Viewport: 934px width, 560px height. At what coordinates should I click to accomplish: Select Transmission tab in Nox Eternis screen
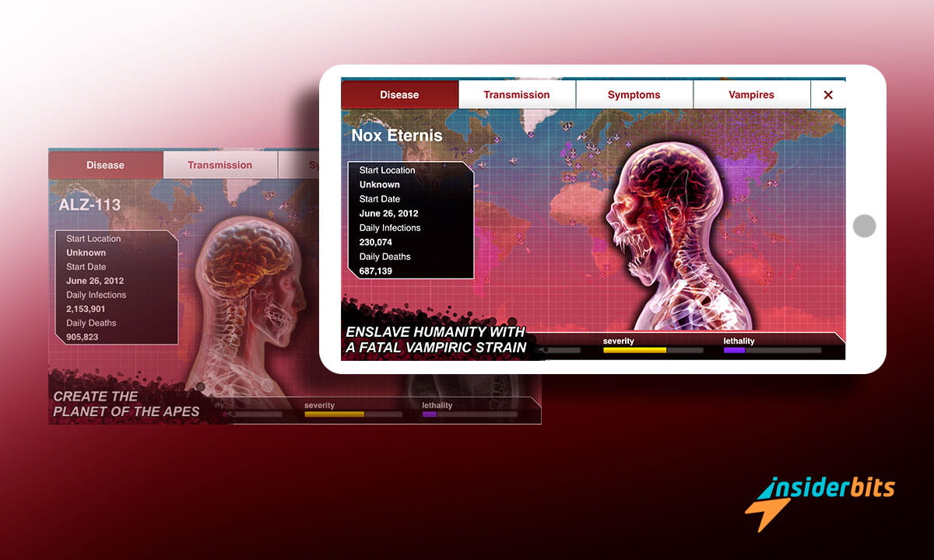[x=516, y=95]
